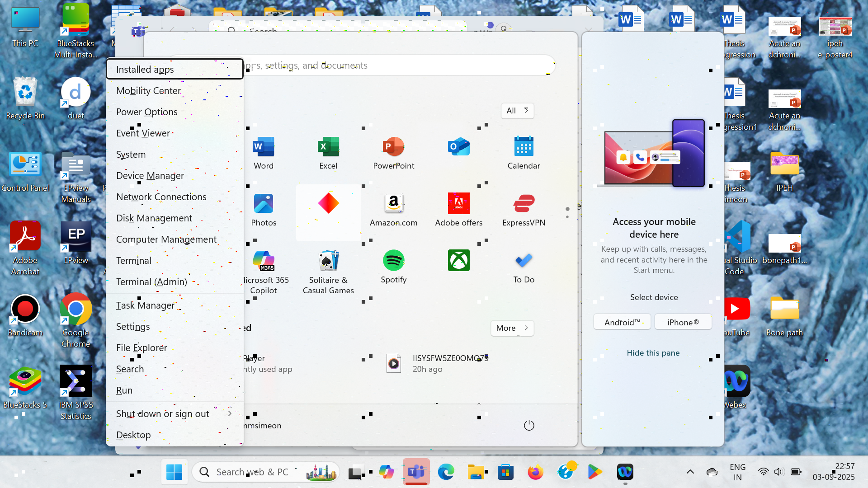Open the Xbox app icon
Viewport: 868px width, 488px height.
pyautogui.click(x=458, y=261)
